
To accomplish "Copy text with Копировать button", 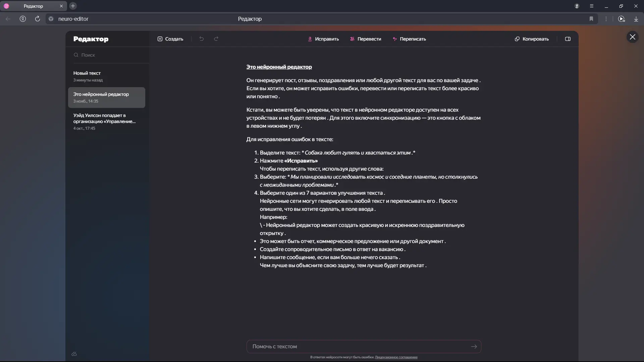I will (532, 39).
